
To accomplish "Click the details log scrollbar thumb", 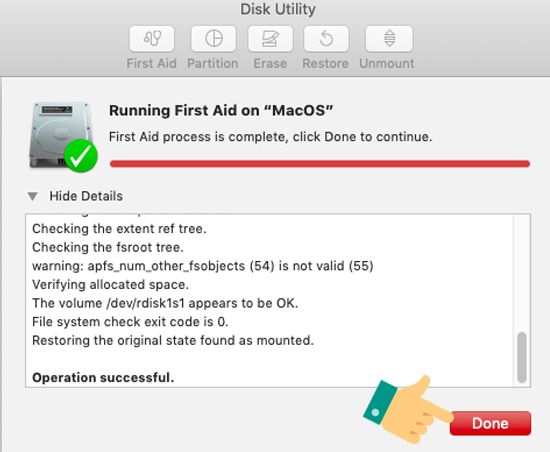I will tap(522, 357).
